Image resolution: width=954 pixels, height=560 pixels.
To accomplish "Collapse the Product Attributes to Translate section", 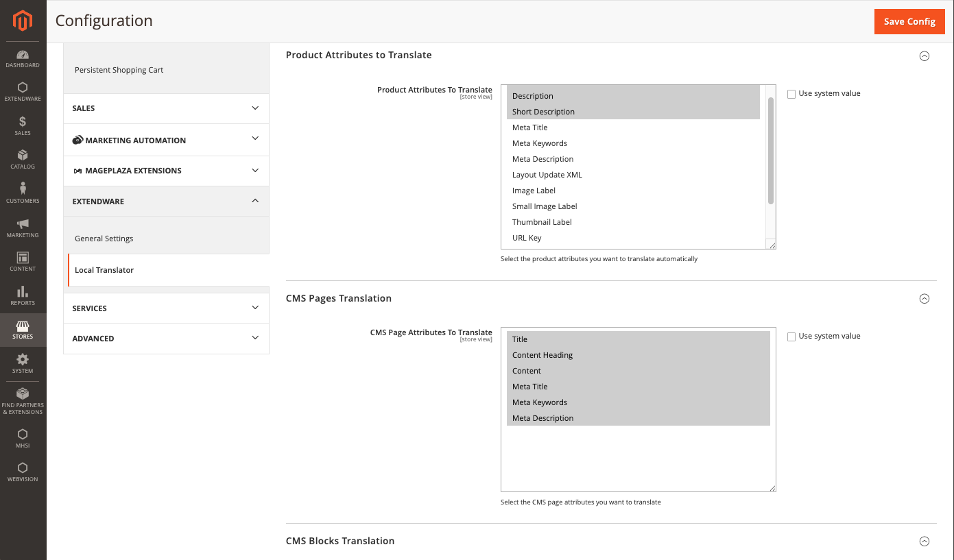I will [924, 56].
